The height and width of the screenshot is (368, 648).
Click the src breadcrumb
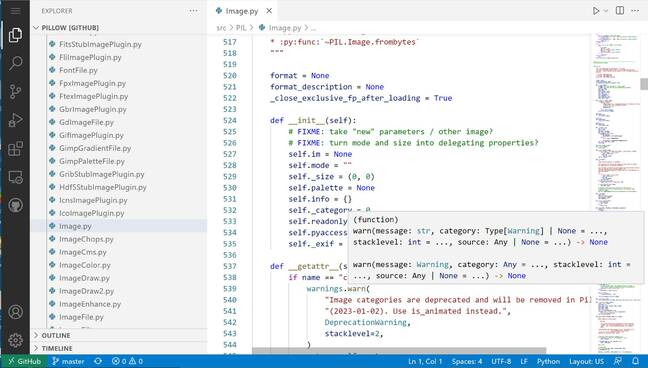click(x=221, y=28)
